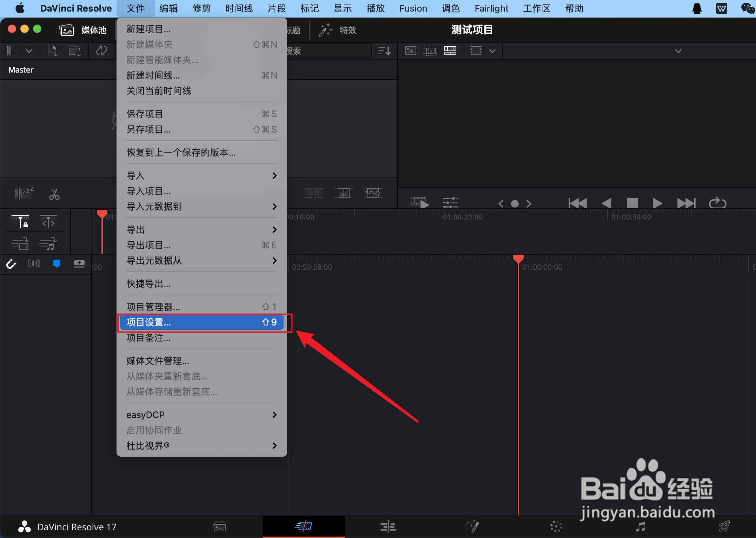Viewport: 756px width, 538px height.
Task: Click the lower timeline playhead at 01:00:00:00
Action: [x=518, y=259]
